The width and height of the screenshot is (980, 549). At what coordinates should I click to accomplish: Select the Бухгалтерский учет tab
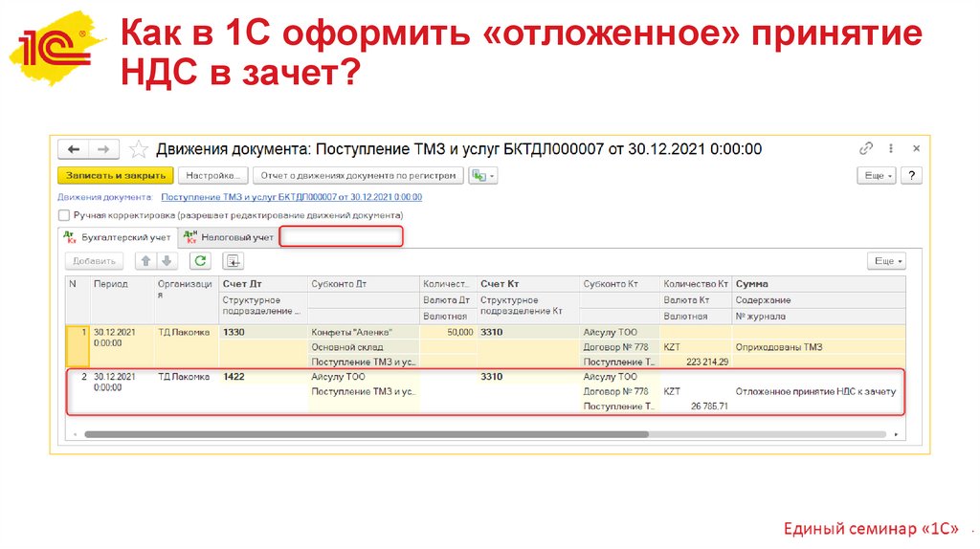pos(117,237)
